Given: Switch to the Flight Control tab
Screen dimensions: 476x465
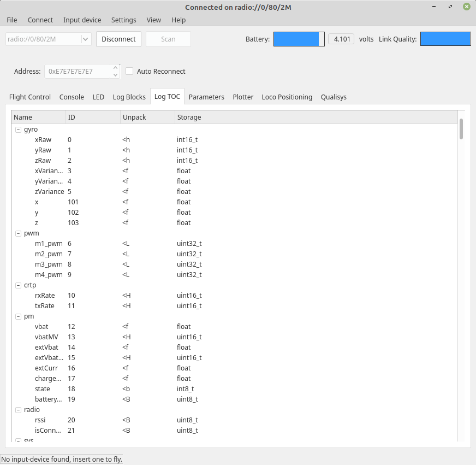Looking at the screenshot, I should pos(30,97).
